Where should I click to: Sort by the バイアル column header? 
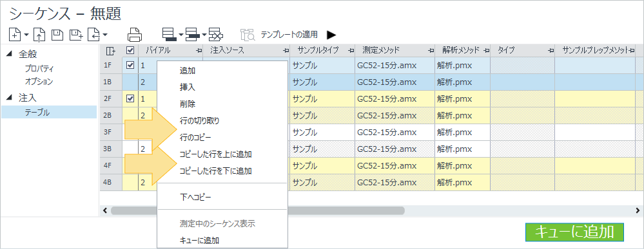(158, 50)
